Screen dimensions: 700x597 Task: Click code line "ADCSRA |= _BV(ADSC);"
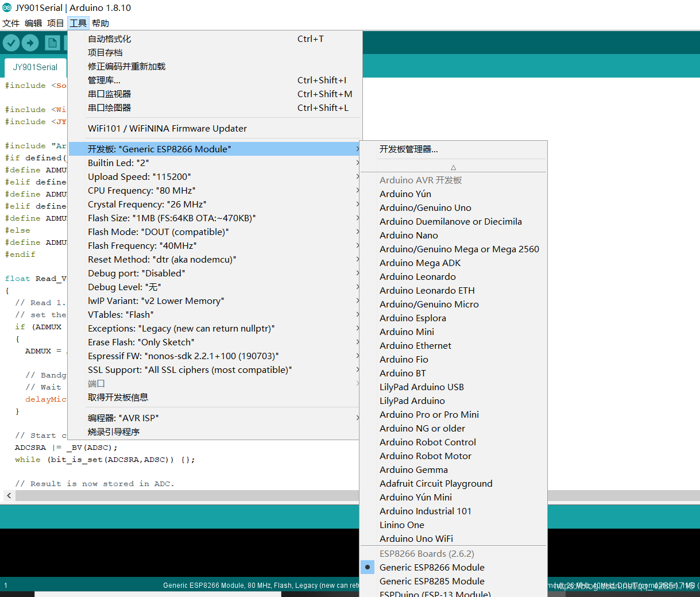tap(66, 448)
